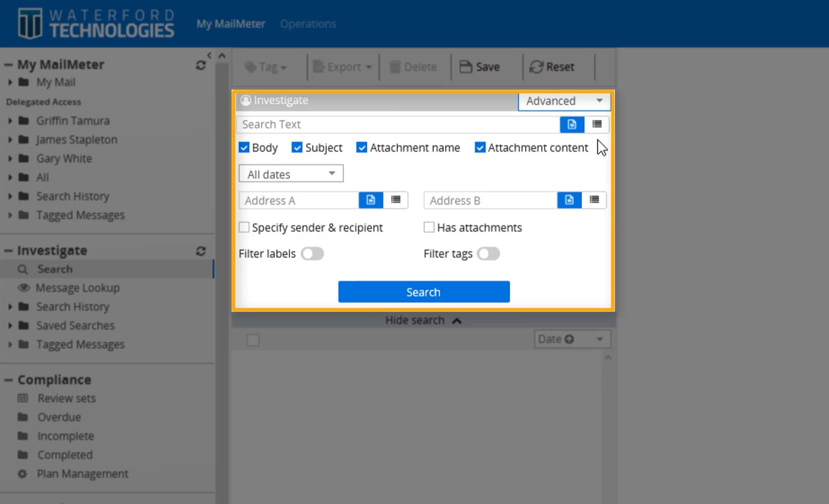Click the list icon beside Search Text
Image resolution: width=829 pixels, height=504 pixels.
point(597,124)
